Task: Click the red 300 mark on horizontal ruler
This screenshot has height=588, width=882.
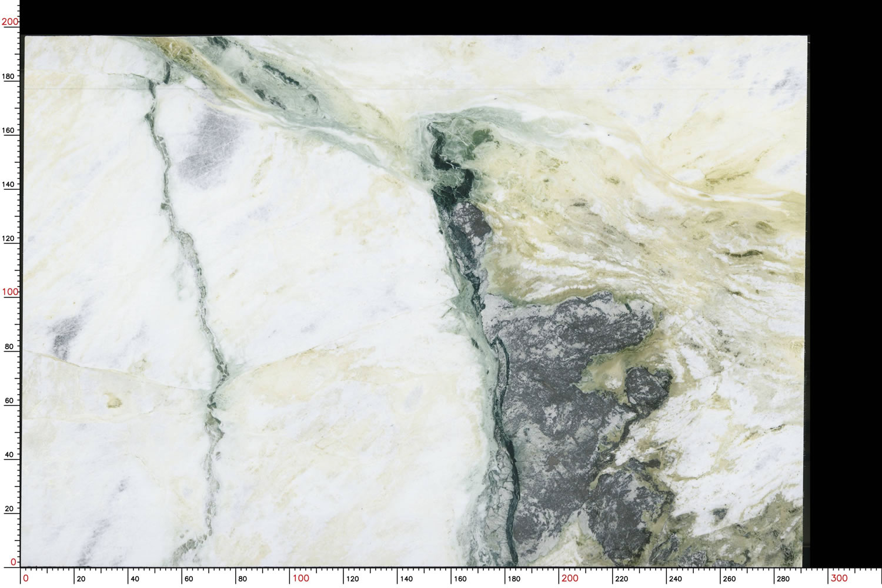Action: point(838,578)
